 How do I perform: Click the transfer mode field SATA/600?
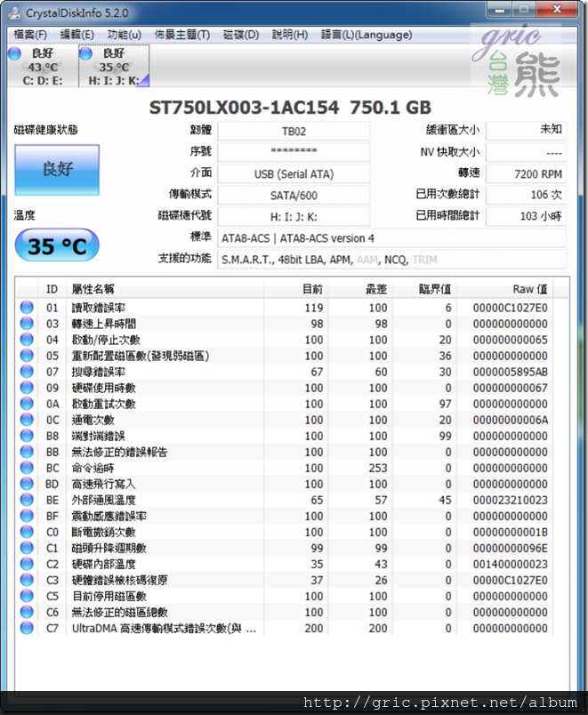click(294, 195)
